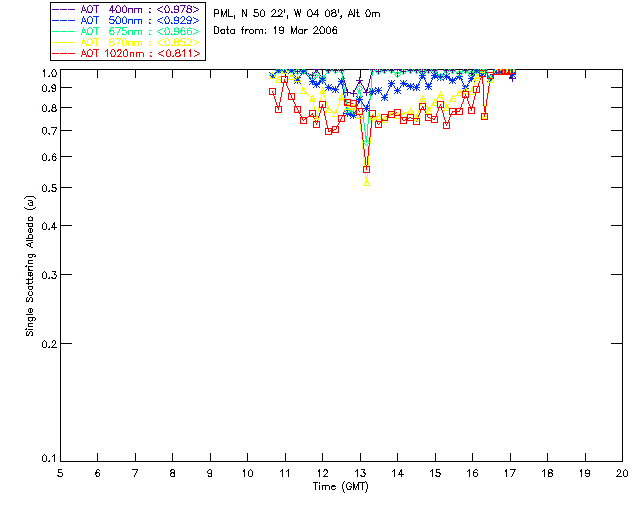The image size is (640, 512).
Task: Click the y-axis tick label 0.4
Action: pos(49,226)
